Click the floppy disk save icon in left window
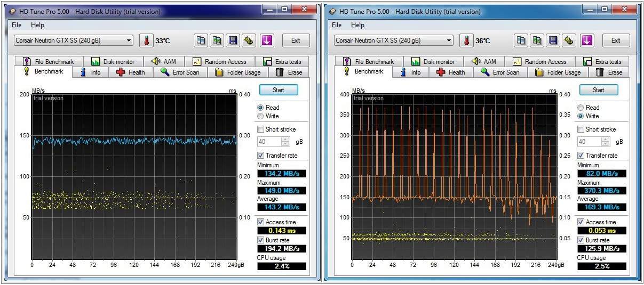Image resolution: width=644 pixels, height=285 pixels. point(233,40)
